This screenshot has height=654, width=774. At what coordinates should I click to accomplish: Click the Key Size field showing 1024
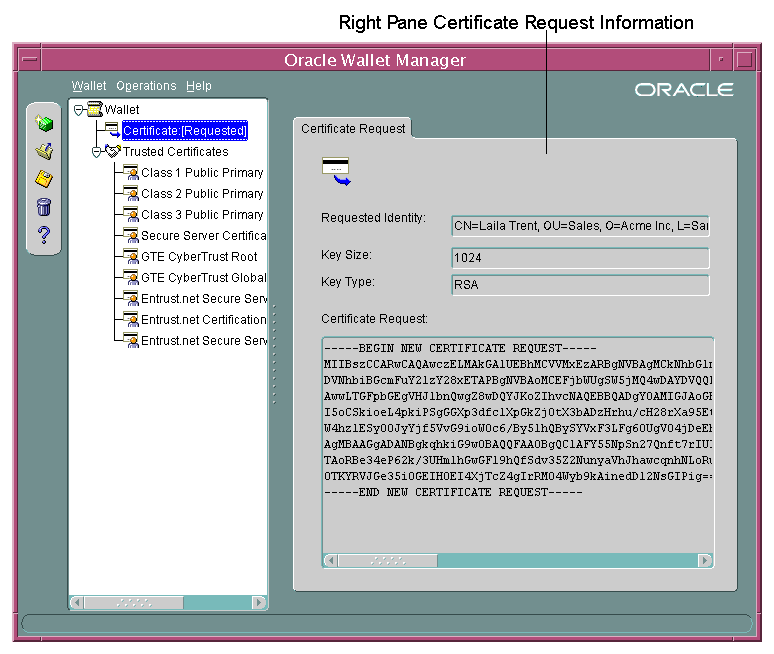click(x=580, y=258)
